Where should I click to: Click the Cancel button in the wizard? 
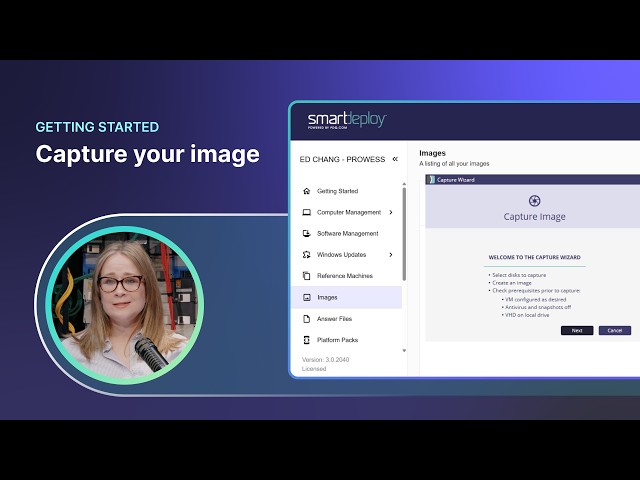(615, 331)
